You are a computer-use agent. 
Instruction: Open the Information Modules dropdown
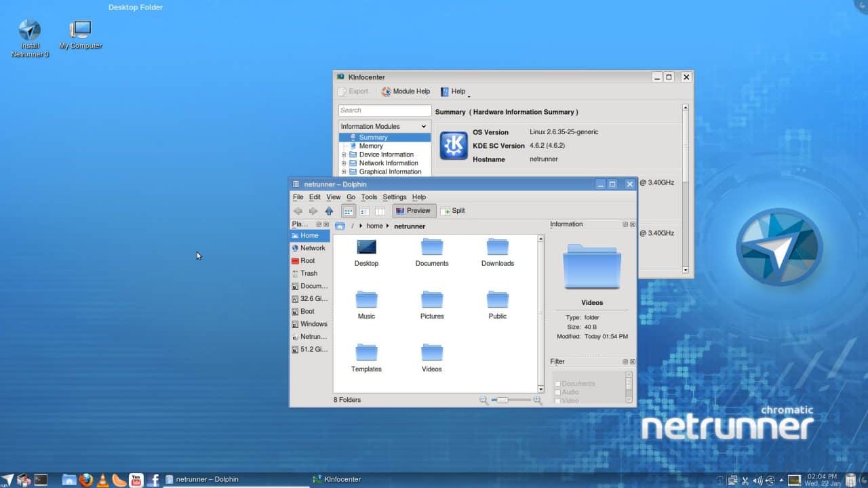(384, 126)
